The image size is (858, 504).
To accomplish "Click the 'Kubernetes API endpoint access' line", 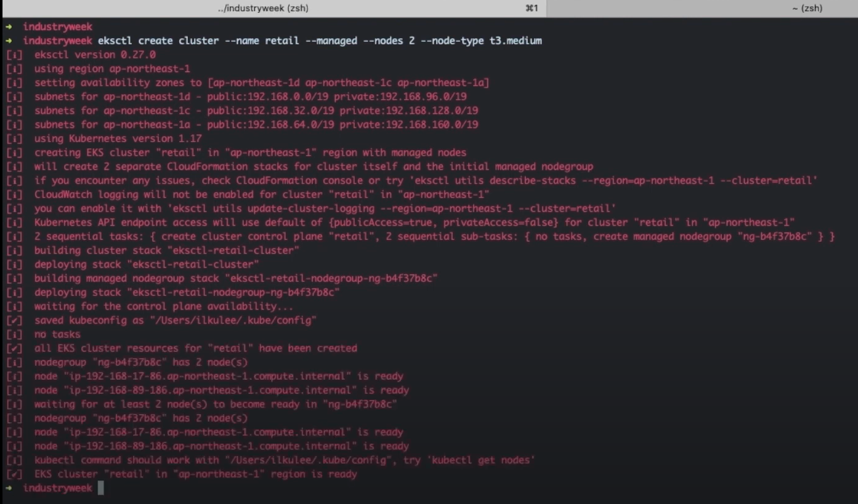I will [400, 222].
